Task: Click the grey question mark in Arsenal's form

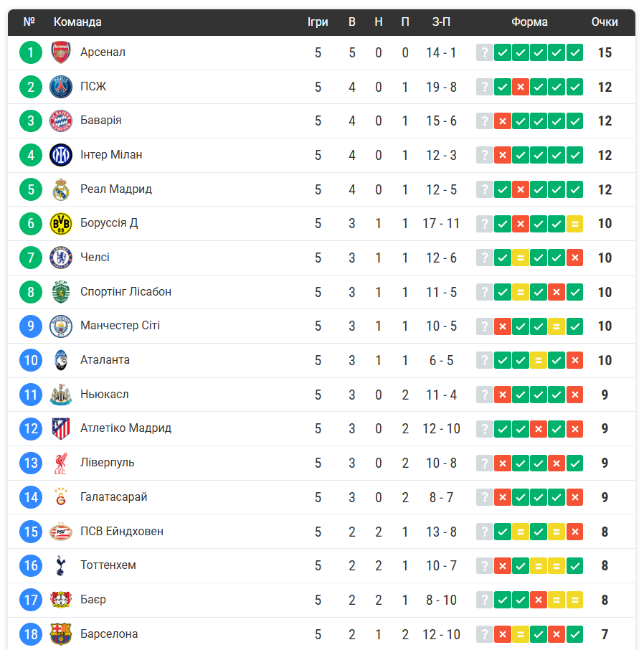Action: 485,52
